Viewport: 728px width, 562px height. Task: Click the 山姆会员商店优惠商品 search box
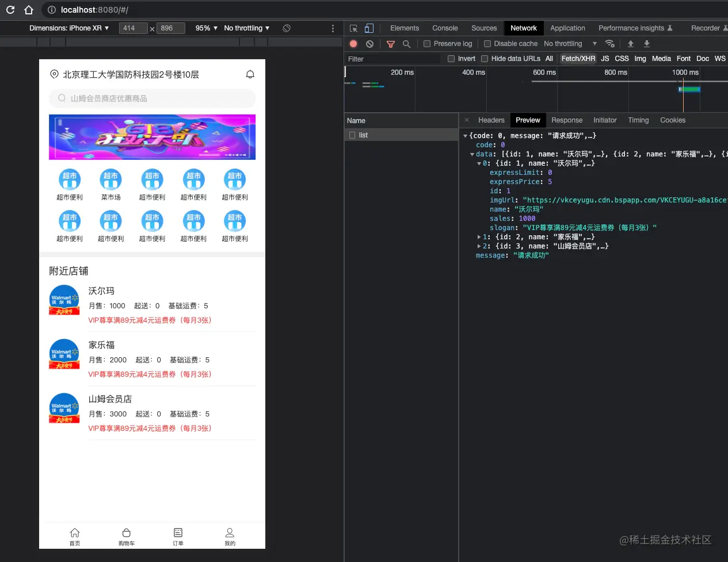coord(153,98)
